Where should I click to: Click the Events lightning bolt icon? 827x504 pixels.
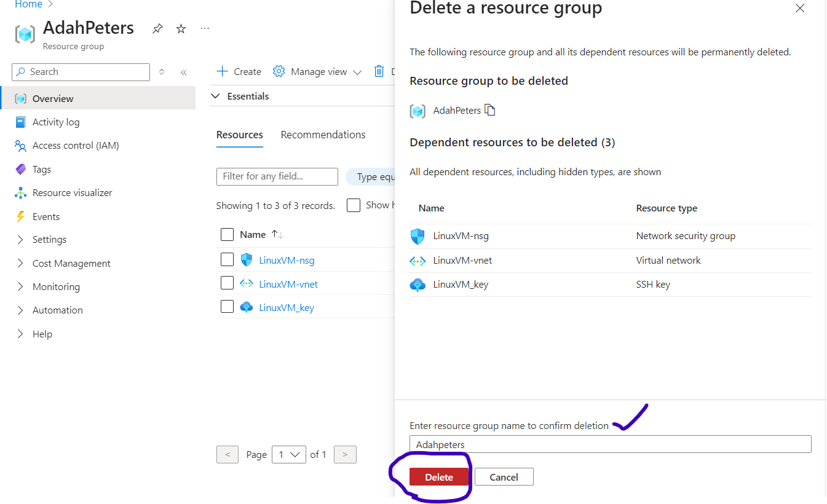click(21, 217)
